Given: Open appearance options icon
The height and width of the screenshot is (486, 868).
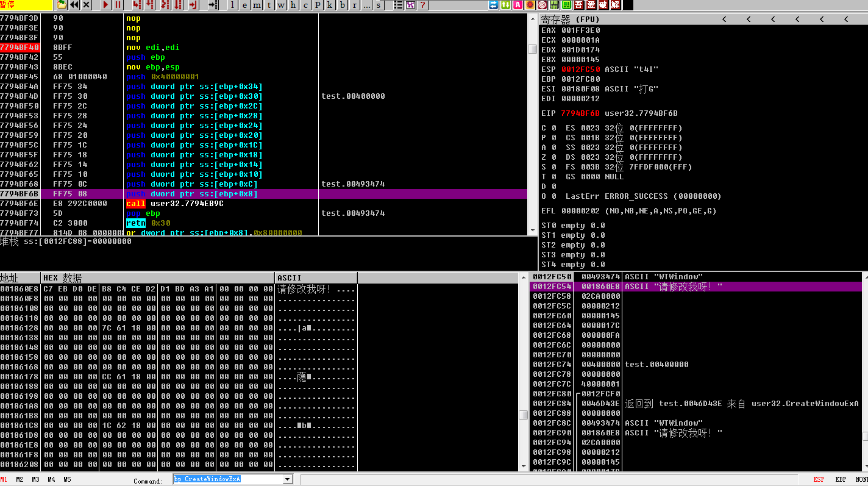Looking at the screenshot, I should [x=410, y=5].
